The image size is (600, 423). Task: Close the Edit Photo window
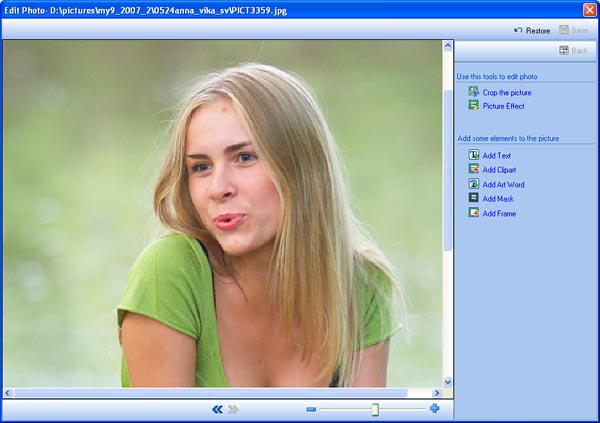[589, 10]
